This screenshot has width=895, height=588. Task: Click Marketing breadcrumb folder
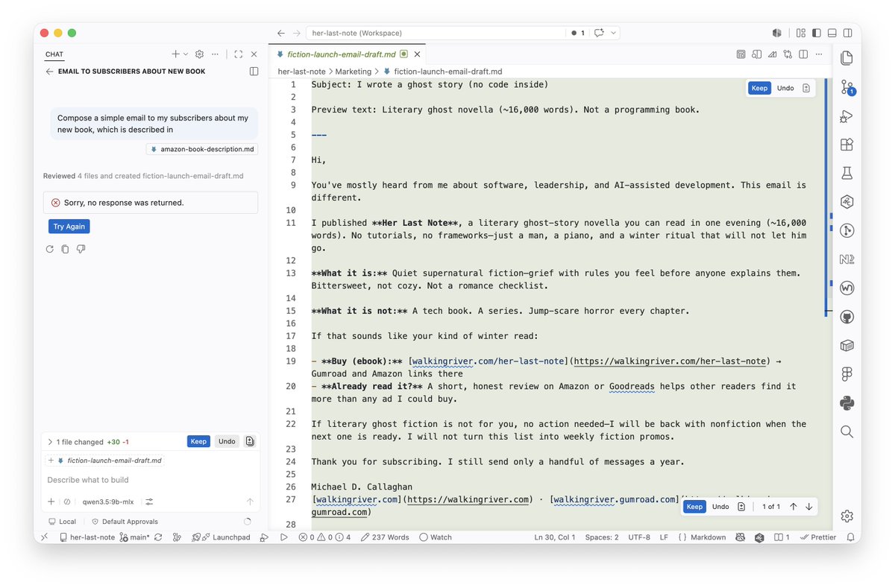353,72
